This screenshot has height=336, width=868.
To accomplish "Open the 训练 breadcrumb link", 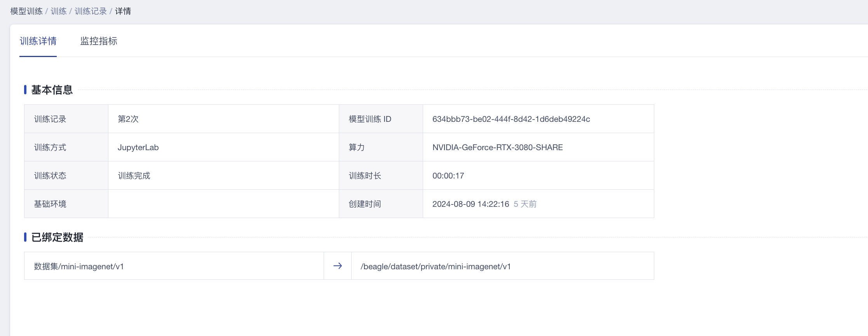I will [59, 11].
